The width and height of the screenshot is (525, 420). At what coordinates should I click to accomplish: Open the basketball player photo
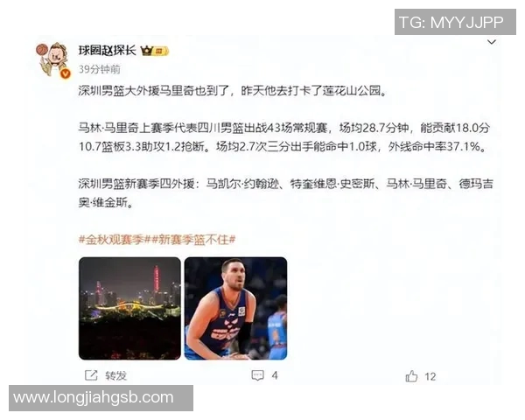235,309
